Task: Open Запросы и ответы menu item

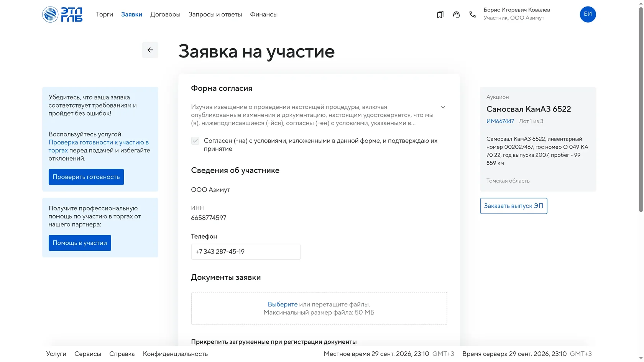Action: point(215,15)
